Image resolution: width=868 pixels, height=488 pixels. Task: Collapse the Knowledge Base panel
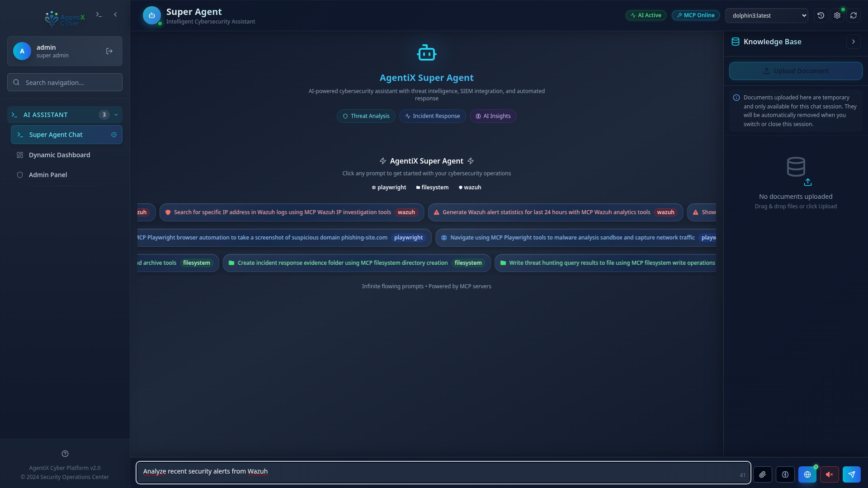point(854,42)
